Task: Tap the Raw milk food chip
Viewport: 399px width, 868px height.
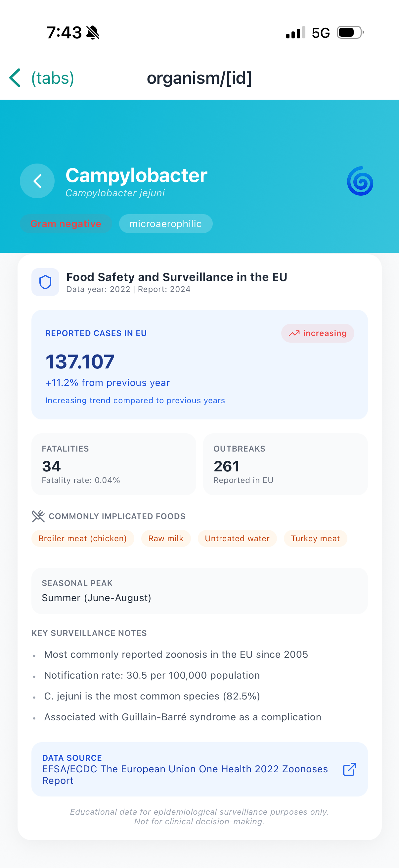Action: tap(166, 539)
